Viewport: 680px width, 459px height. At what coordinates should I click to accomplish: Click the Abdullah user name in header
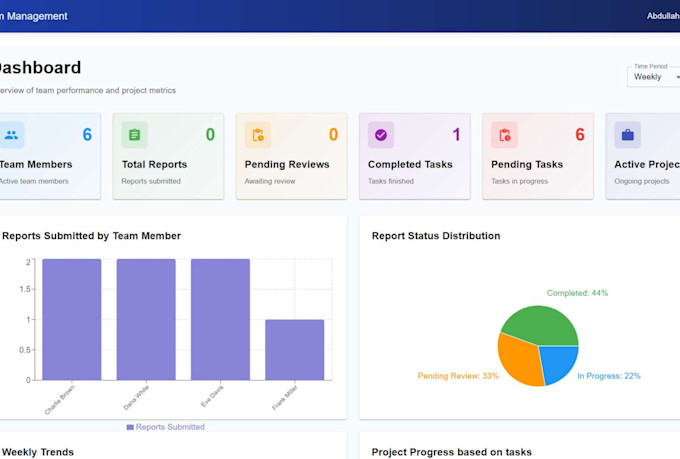coord(663,16)
